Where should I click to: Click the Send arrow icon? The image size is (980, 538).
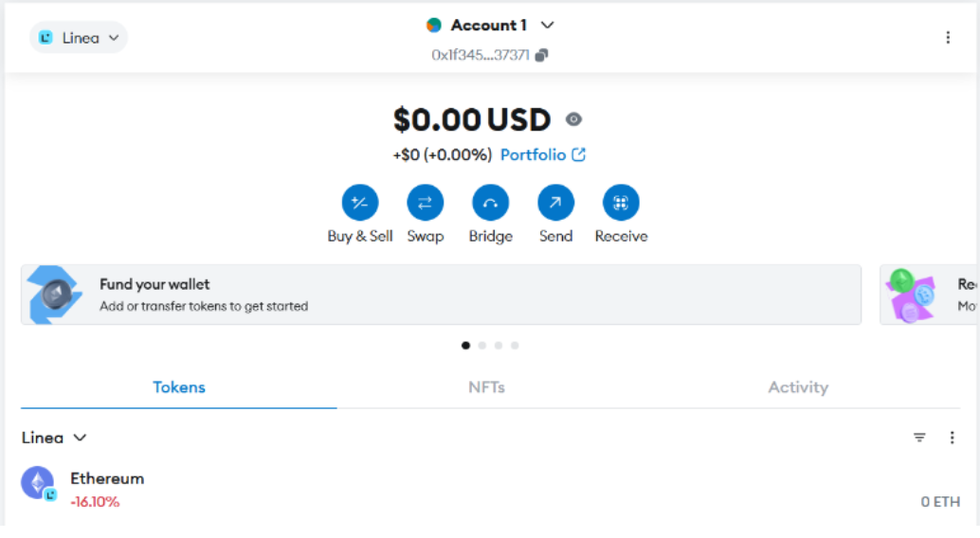[555, 203]
